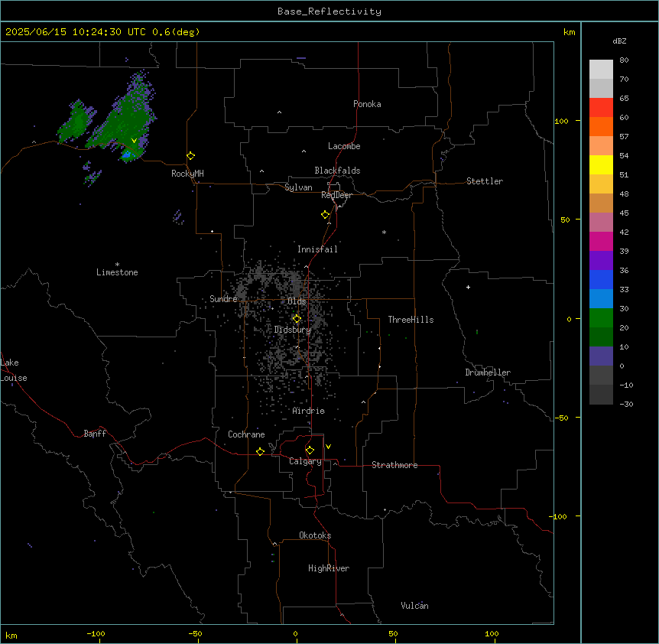Click the white plus marker northeast of Drumheller
The image size is (659, 644).
(x=468, y=287)
